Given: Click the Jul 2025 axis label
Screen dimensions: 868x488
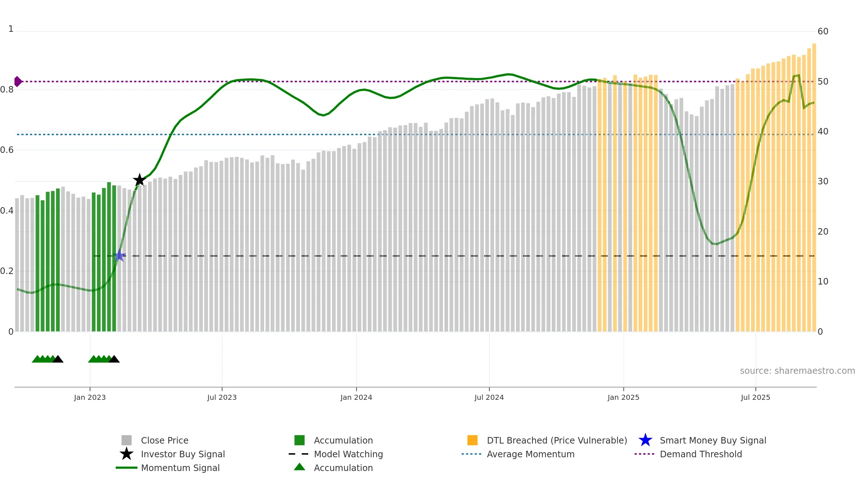Looking at the screenshot, I should [756, 398].
